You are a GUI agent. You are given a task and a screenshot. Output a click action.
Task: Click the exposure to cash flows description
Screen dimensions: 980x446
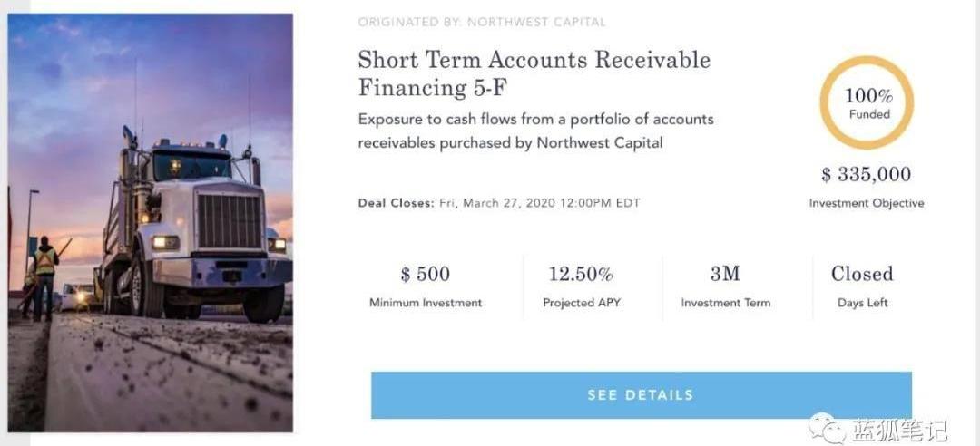535,131
